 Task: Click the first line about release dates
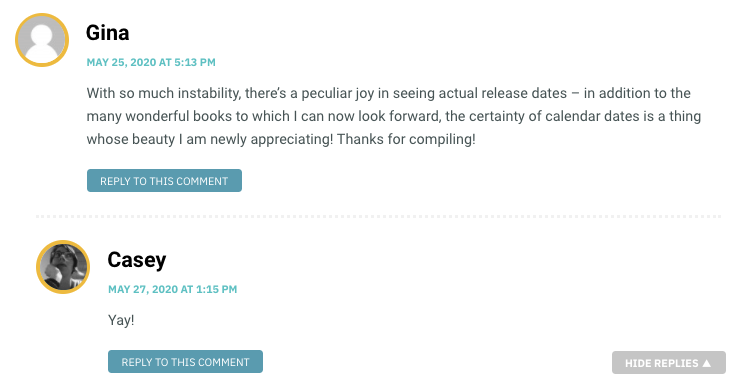[388, 93]
